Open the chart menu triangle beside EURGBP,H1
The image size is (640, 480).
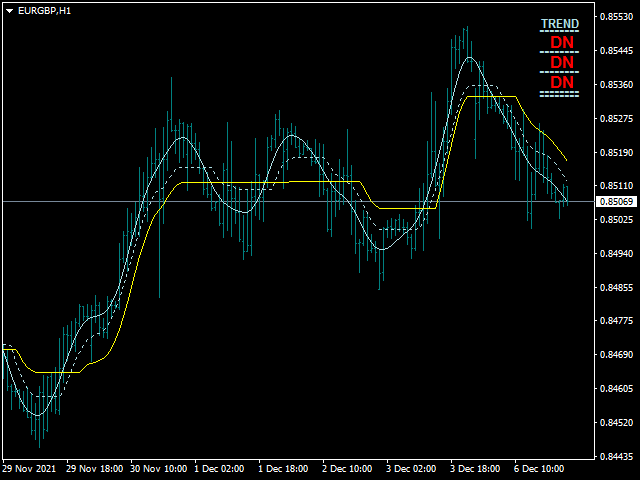coord(9,11)
